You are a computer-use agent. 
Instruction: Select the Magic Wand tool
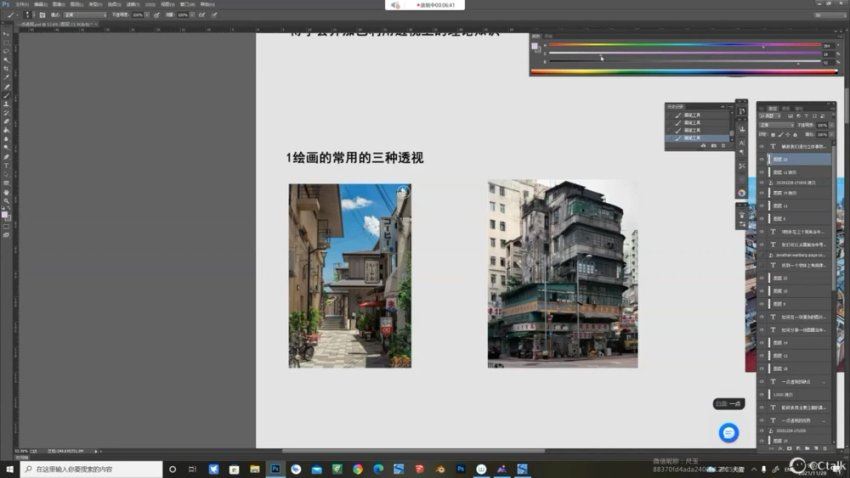coord(7,60)
